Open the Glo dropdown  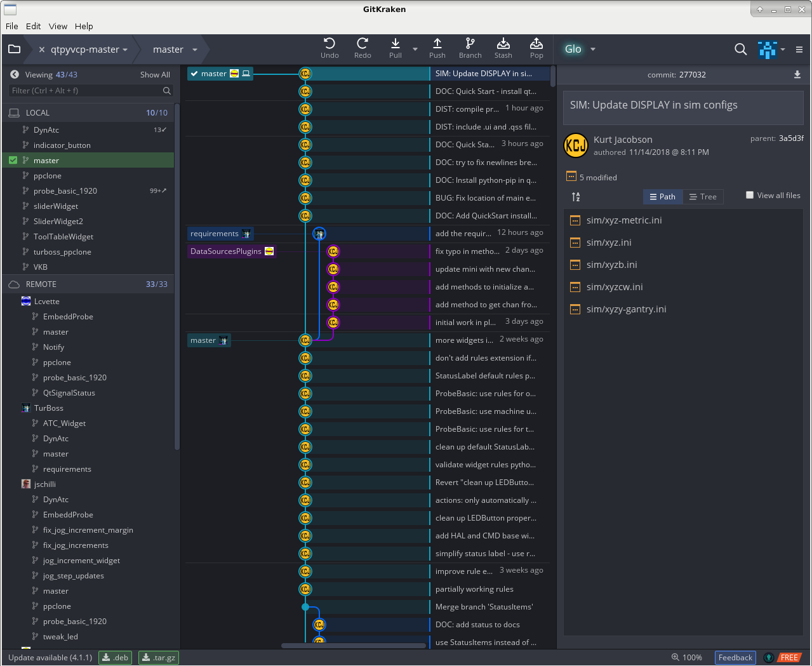592,49
